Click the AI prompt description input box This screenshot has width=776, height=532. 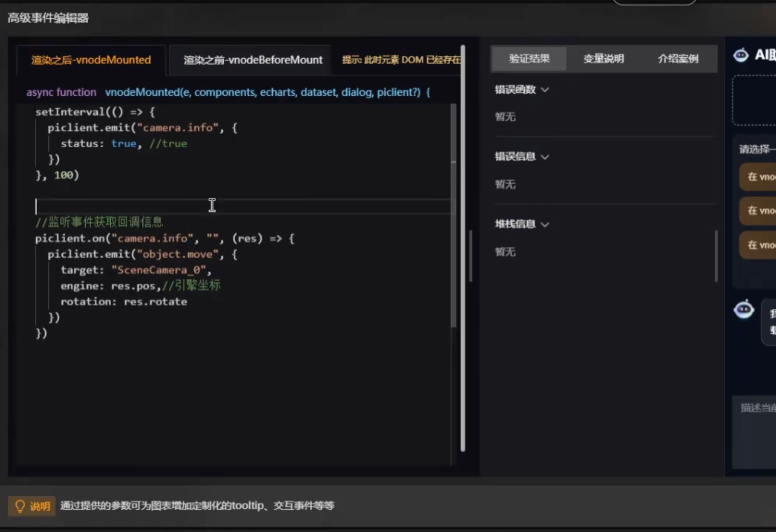754,432
